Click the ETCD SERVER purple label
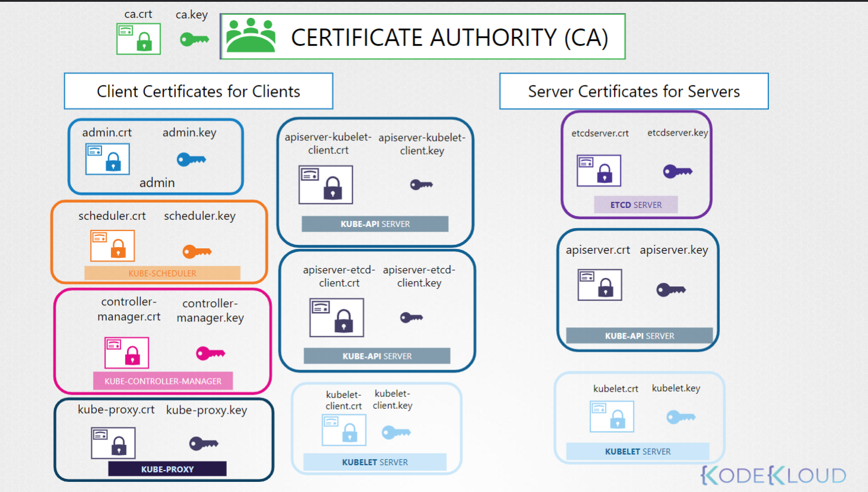The height and width of the screenshot is (492, 868). click(636, 205)
